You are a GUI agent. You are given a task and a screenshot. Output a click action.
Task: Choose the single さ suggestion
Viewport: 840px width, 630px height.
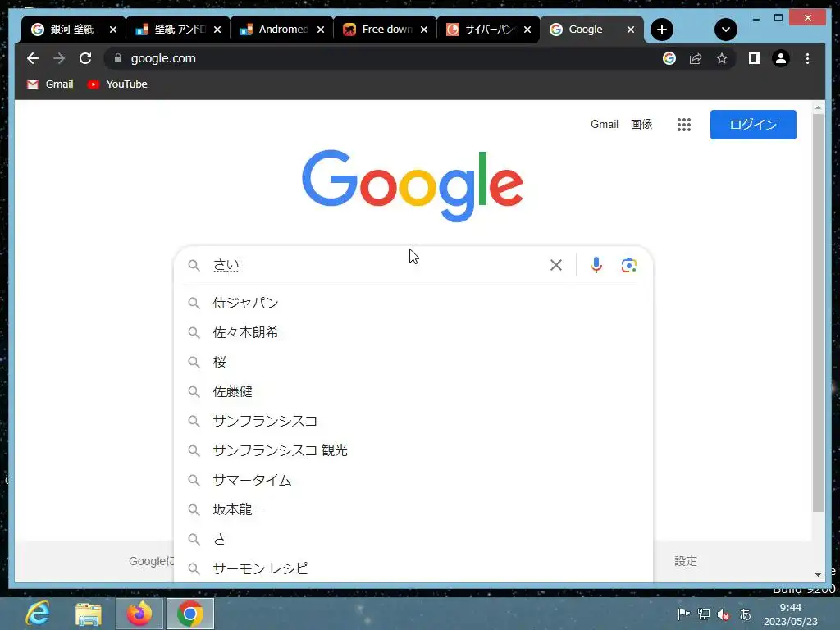(x=413, y=539)
